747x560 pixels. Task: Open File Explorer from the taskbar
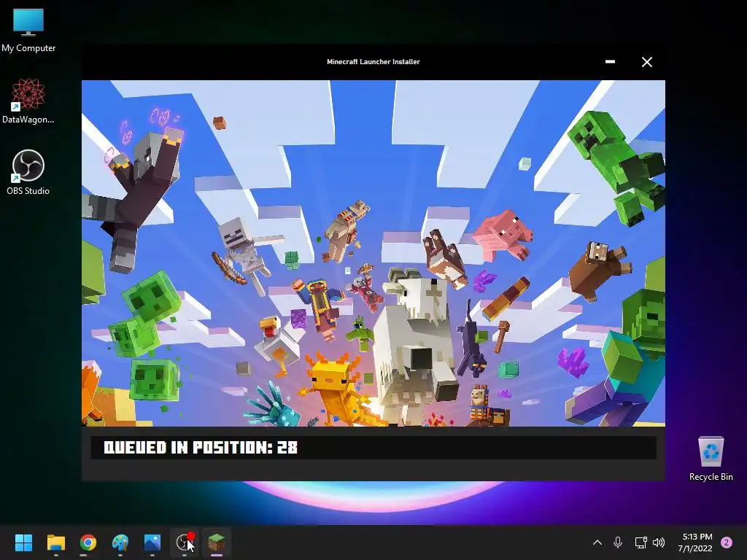(55, 542)
